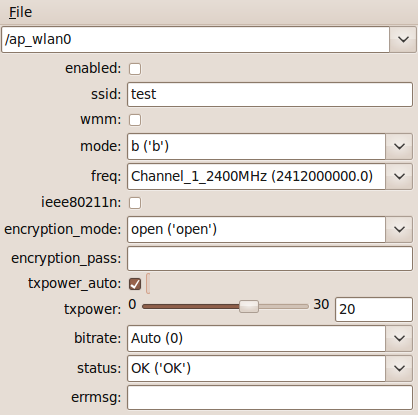Open the mode dropdown arrow

(x=399, y=147)
